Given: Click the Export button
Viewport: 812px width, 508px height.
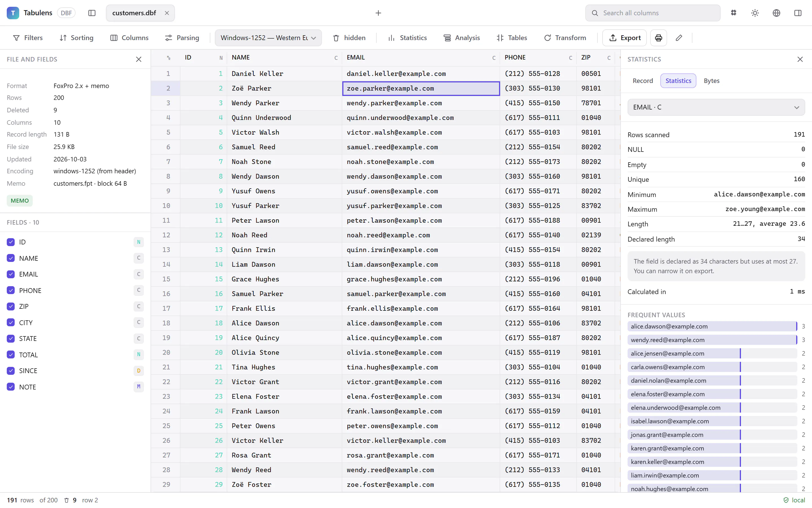Looking at the screenshot, I should 625,38.
